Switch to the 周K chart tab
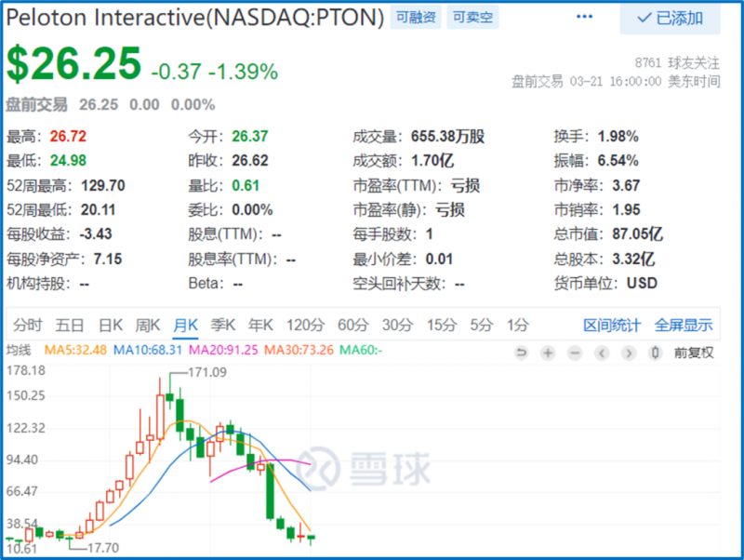Screen dimensions: 744x560 148,325
